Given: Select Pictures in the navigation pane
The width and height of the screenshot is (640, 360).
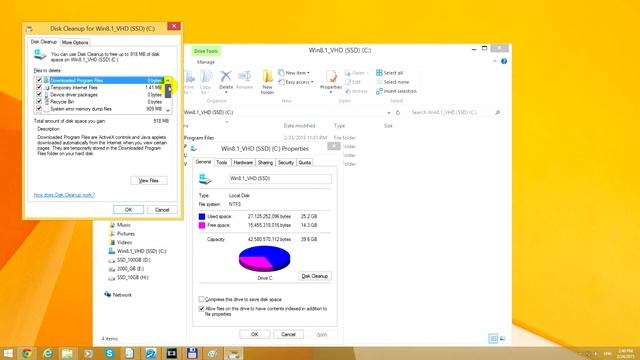Looking at the screenshot, I should click(126, 234).
